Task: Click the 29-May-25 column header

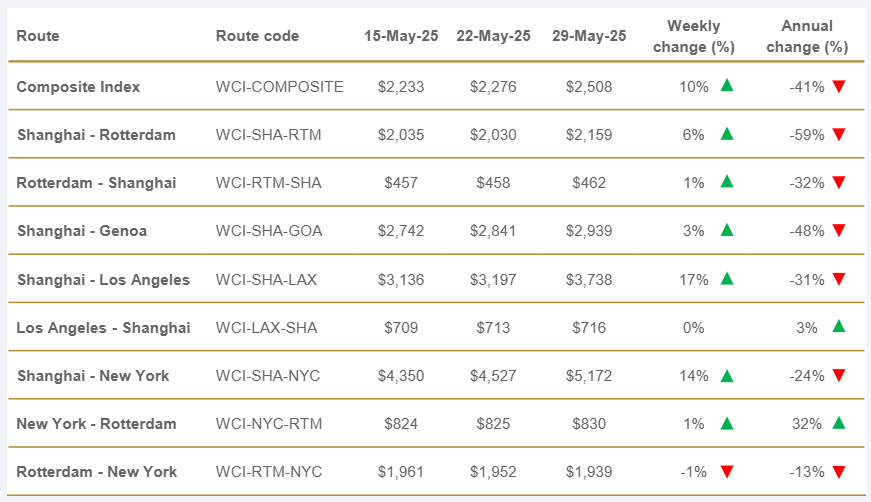Action: pyautogui.click(x=589, y=36)
